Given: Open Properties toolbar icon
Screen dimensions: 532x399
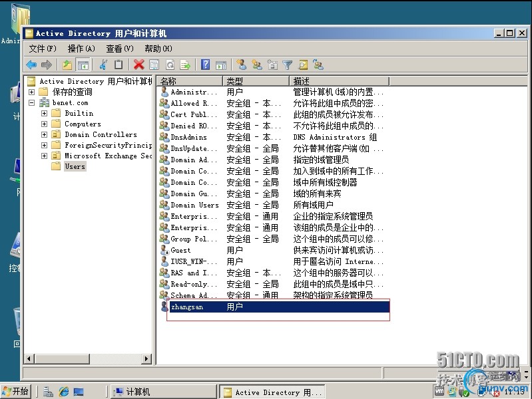Looking at the screenshot, I should coord(154,65).
